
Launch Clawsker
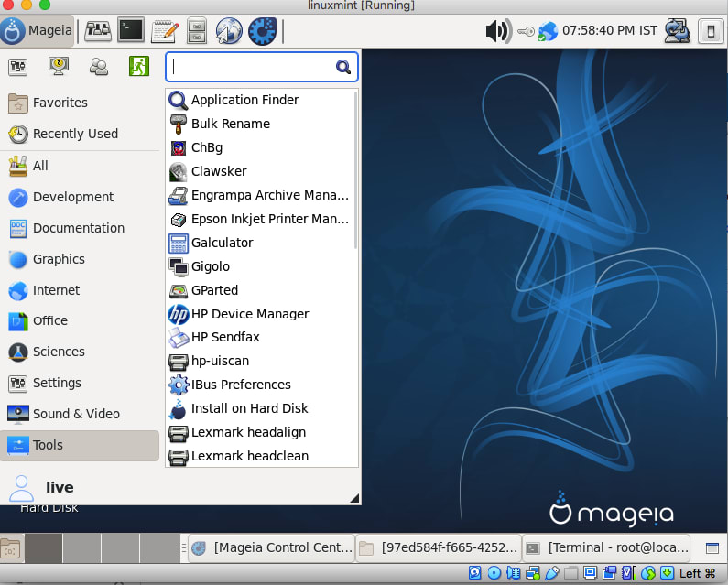click(x=260, y=171)
